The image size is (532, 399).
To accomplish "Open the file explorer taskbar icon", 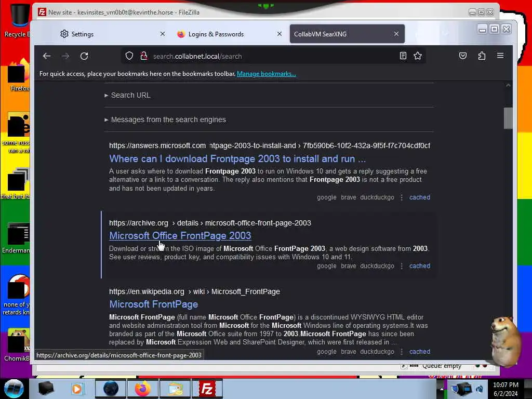I will (x=175, y=389).
